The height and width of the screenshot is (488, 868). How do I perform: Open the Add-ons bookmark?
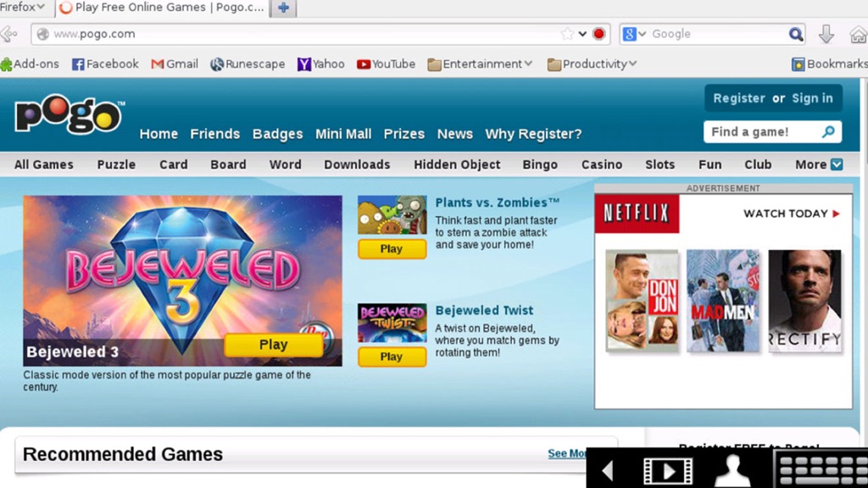[x=30, y=64]
